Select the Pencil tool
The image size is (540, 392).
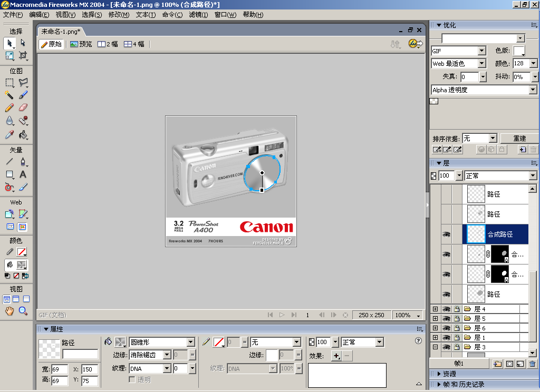pyautogui.click(x=9, y=107)
